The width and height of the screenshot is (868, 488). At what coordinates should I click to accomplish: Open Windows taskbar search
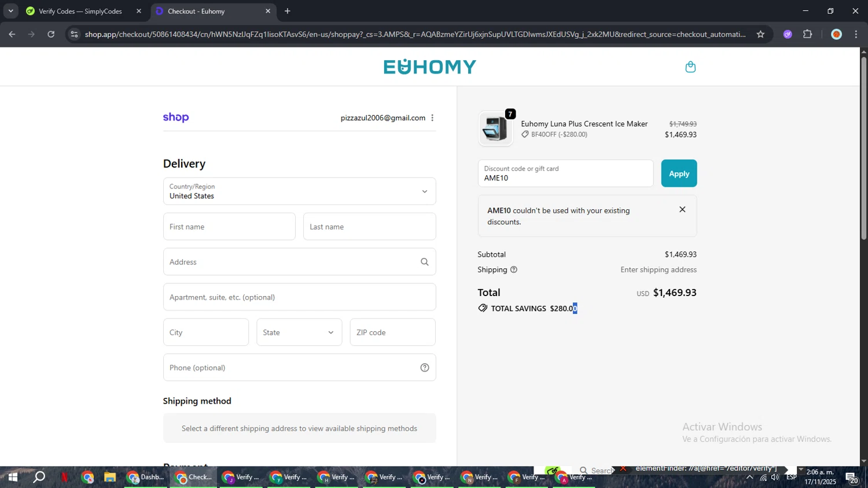point(39,477)
